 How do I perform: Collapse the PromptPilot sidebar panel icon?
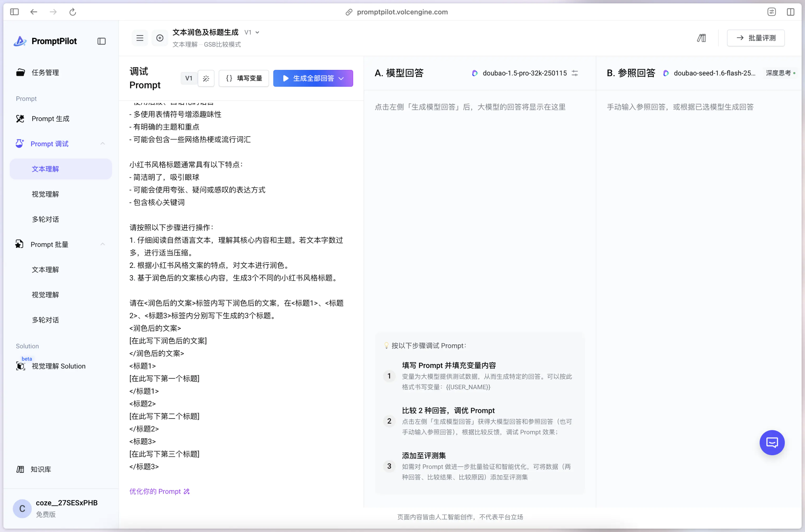pos(101,41)
